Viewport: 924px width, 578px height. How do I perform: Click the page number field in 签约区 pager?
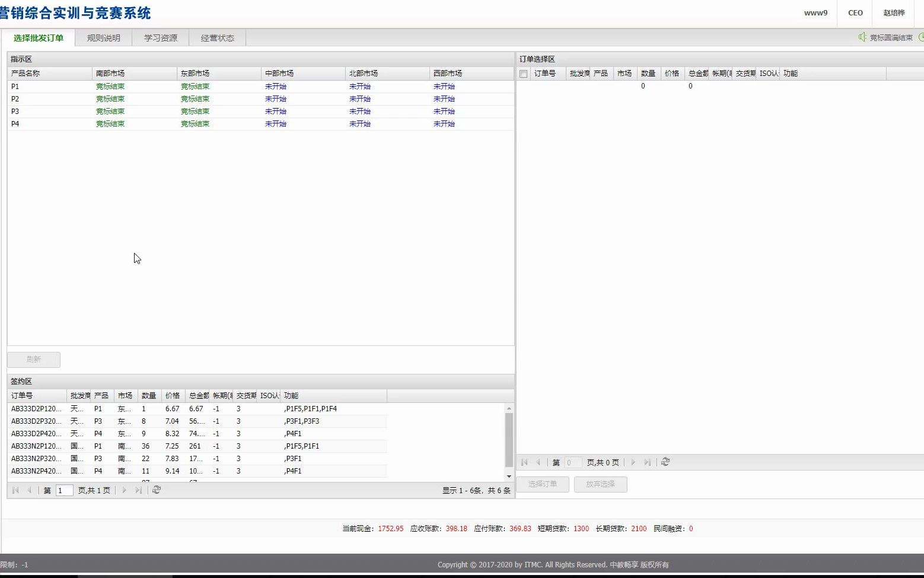point(64,490)
